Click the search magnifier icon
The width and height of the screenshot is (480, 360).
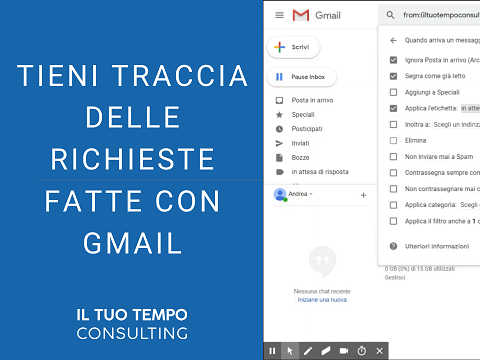pyautogui.click(x=390, y=15)
